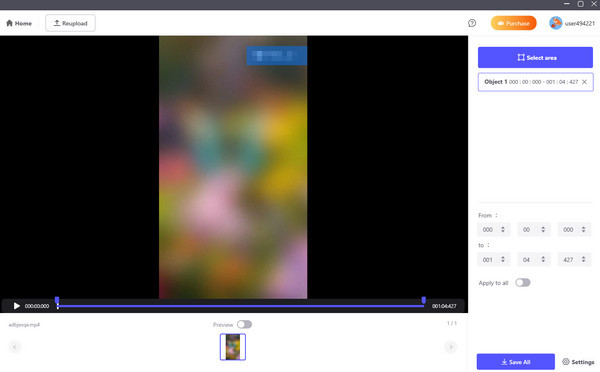
Task: Adjust the From seconds stepper arrows
Action: point(543,230)
